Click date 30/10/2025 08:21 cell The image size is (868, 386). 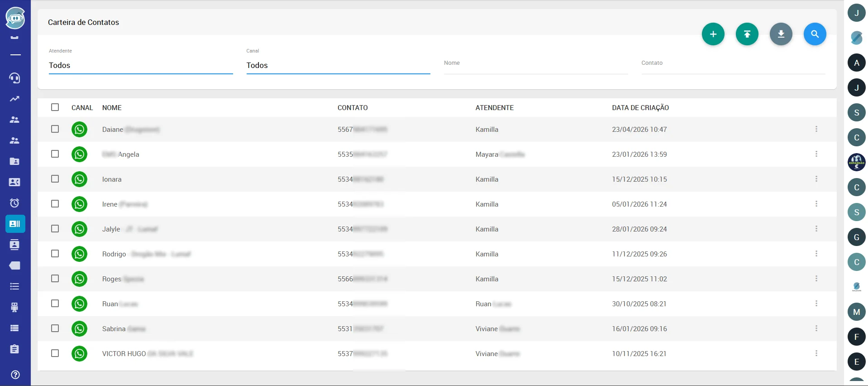[639, 304]
